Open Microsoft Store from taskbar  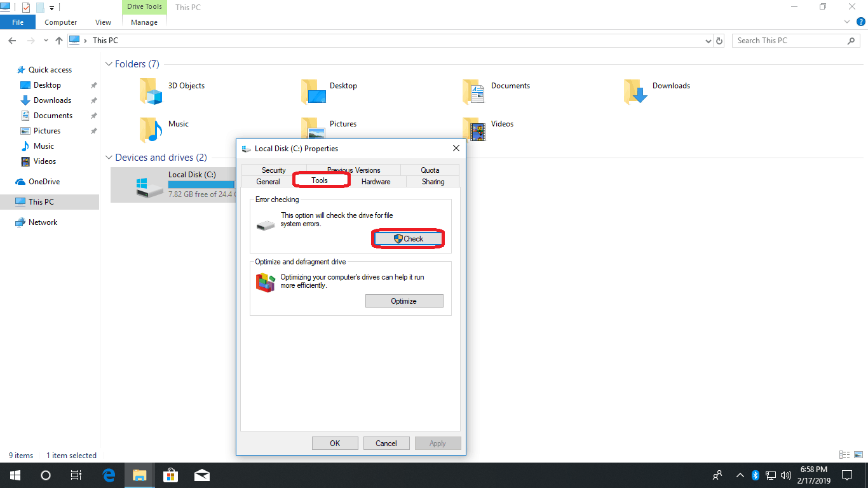click(170, 475)
